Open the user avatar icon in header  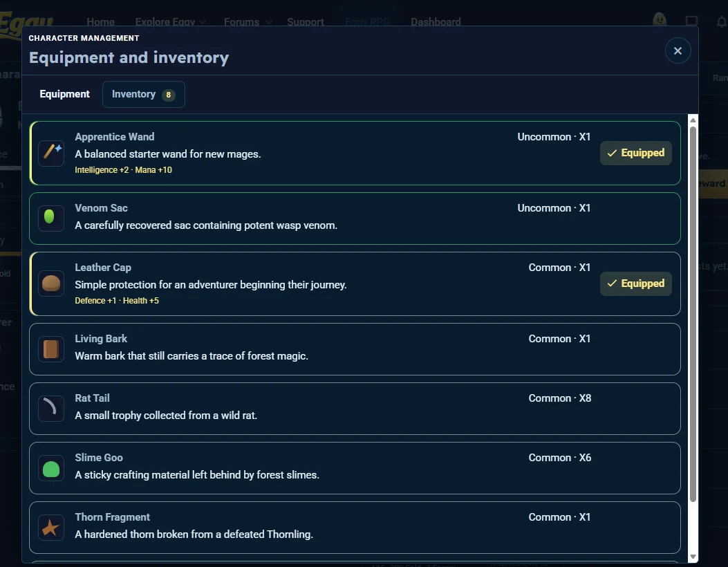tap(660, 21)
